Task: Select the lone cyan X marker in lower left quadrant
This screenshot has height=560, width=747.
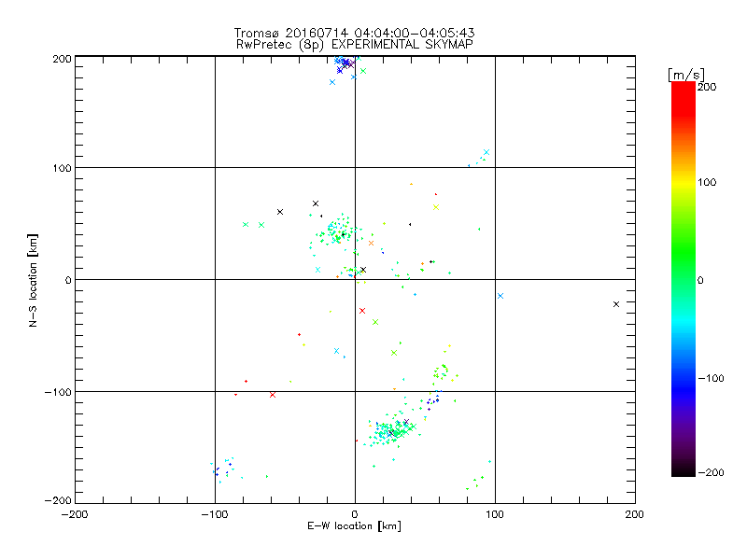Action: (336, 351)
